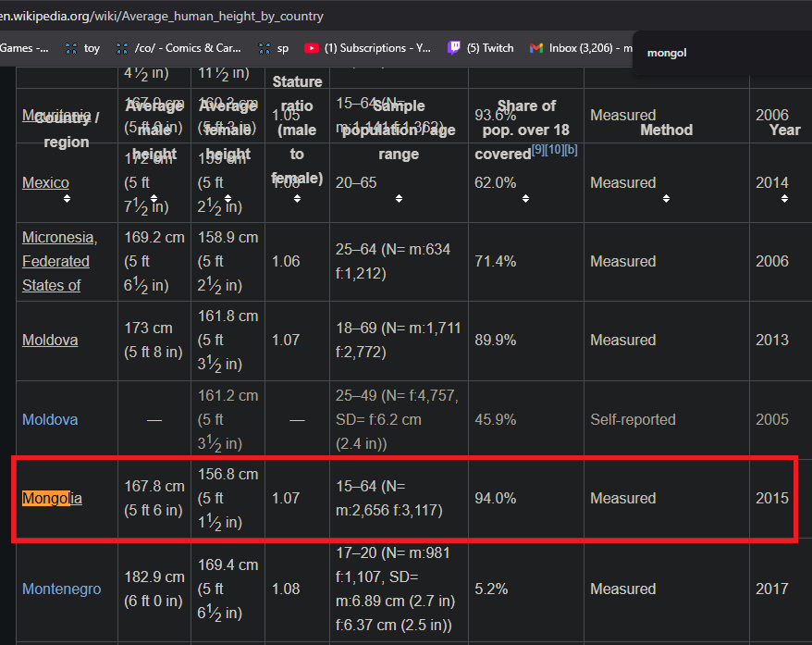Open footnote reference [b]
The width and height of the screenshot is (812, 645).
[x=572, y=150]
